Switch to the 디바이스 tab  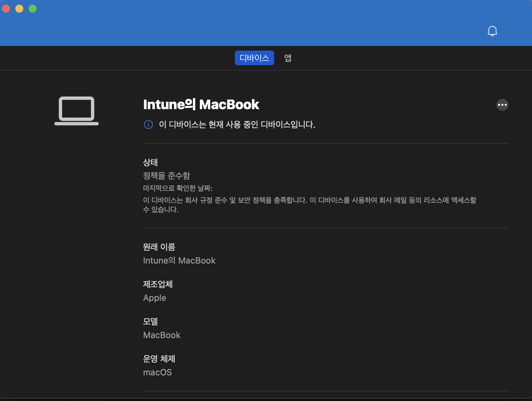coord(254,58)
